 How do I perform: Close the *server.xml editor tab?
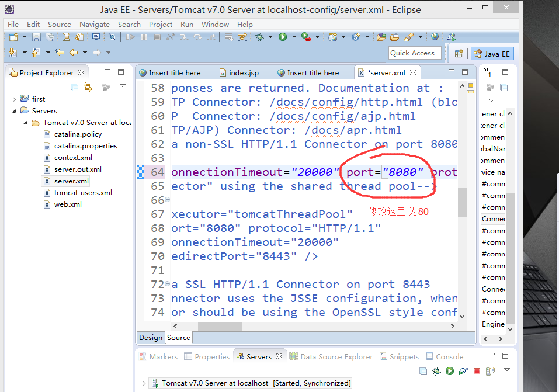point(413,72)
